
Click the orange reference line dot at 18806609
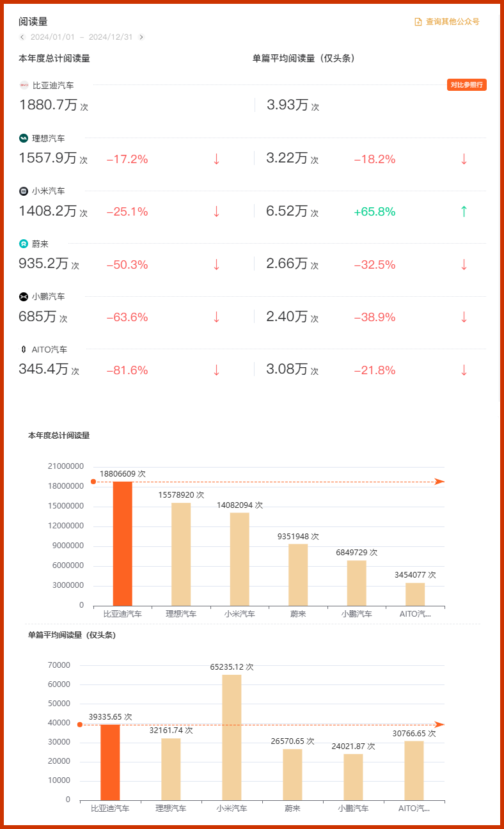tap(93, 482)
